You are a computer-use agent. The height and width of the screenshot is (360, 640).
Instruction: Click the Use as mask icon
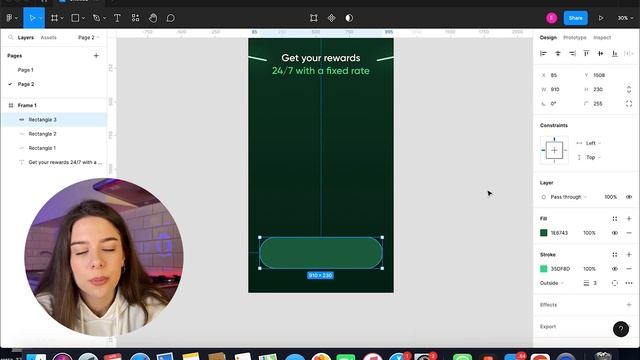349,18
